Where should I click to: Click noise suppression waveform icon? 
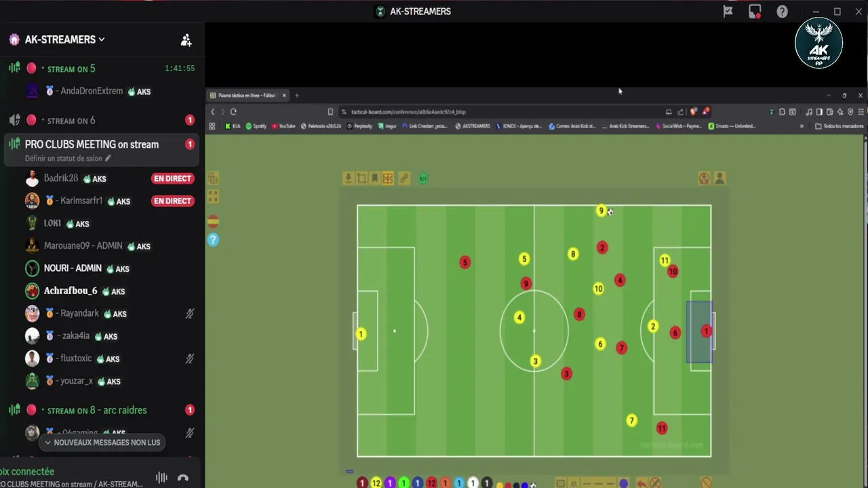pyautogui.click(x=161, y=477)
